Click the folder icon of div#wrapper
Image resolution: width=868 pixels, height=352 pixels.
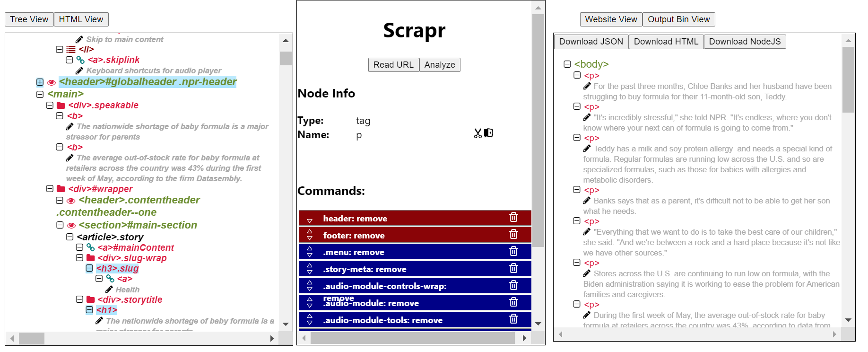[x=61, y=189]
